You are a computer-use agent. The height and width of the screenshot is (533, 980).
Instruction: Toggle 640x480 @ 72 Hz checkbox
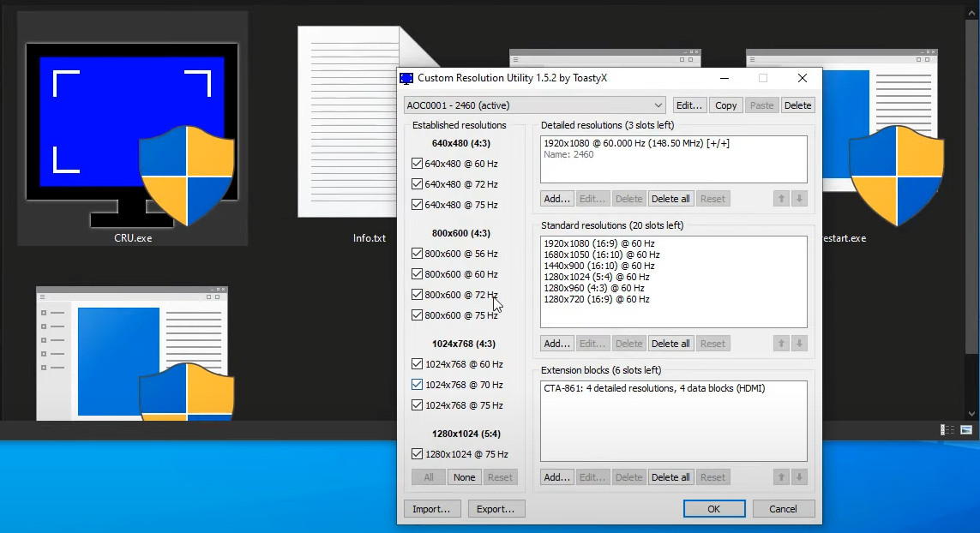417,184
